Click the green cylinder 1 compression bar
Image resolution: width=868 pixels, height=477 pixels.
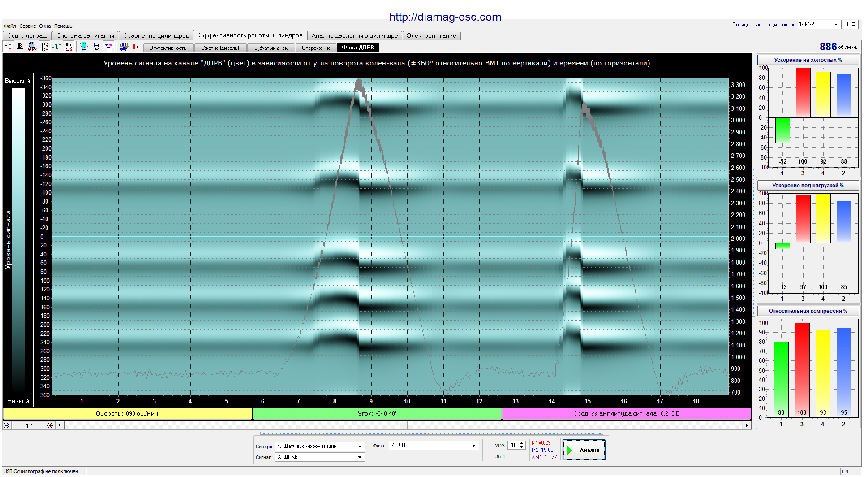(x=781, y=379)
